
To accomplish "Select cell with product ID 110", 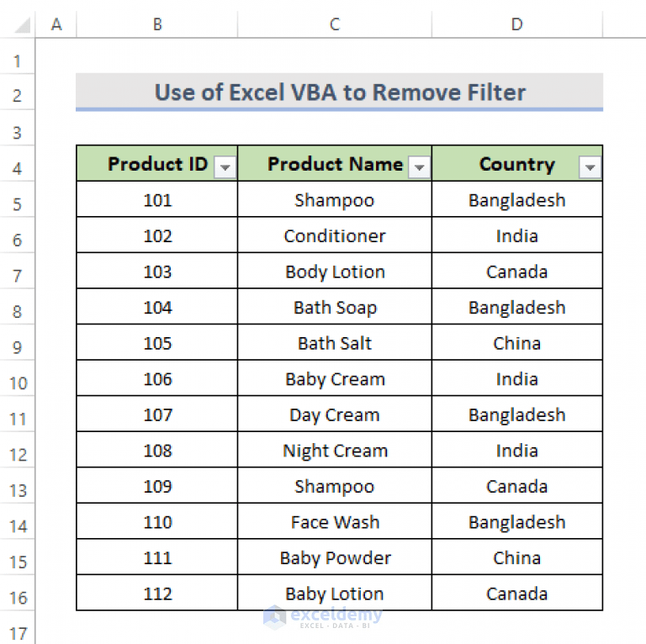I will (x=157, y=522).
